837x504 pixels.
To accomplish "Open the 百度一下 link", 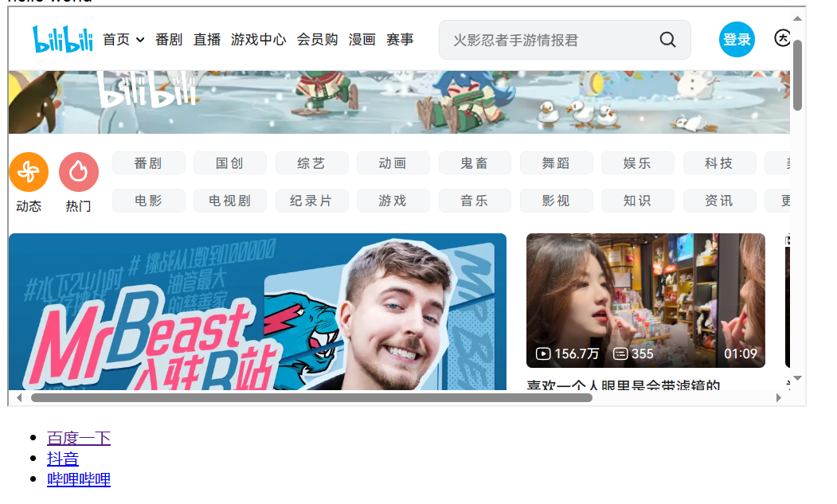I will tap(79, 439).
